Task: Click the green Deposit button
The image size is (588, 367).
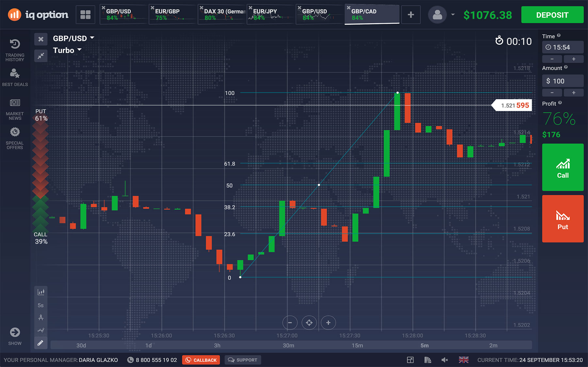Action: coord(552,15)
